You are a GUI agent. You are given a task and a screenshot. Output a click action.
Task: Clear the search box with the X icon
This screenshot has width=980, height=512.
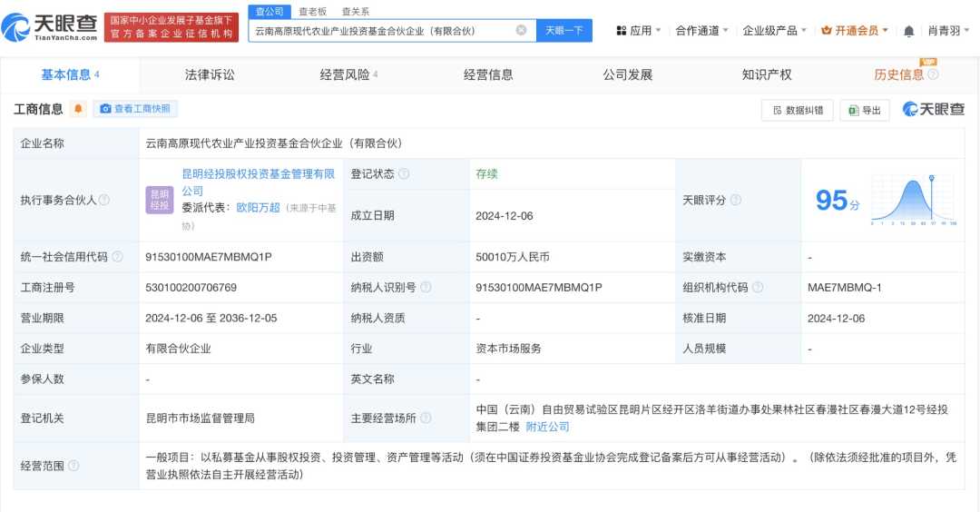pos(521,30)
